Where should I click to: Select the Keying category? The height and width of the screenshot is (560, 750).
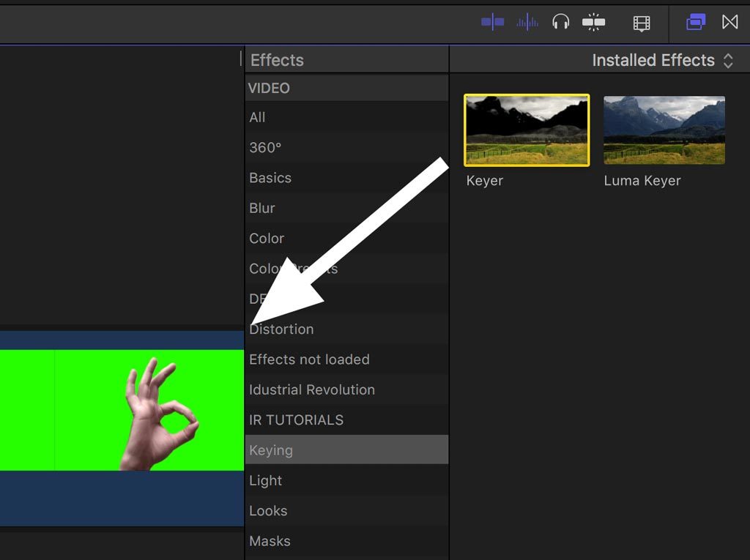[x=271, y=449]
